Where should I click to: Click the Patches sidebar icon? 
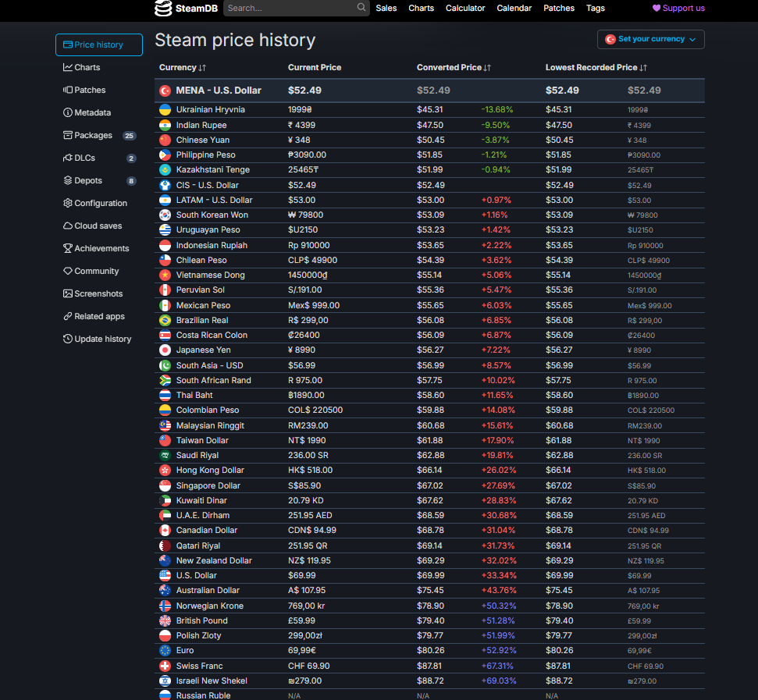click(x=68, y=90)
